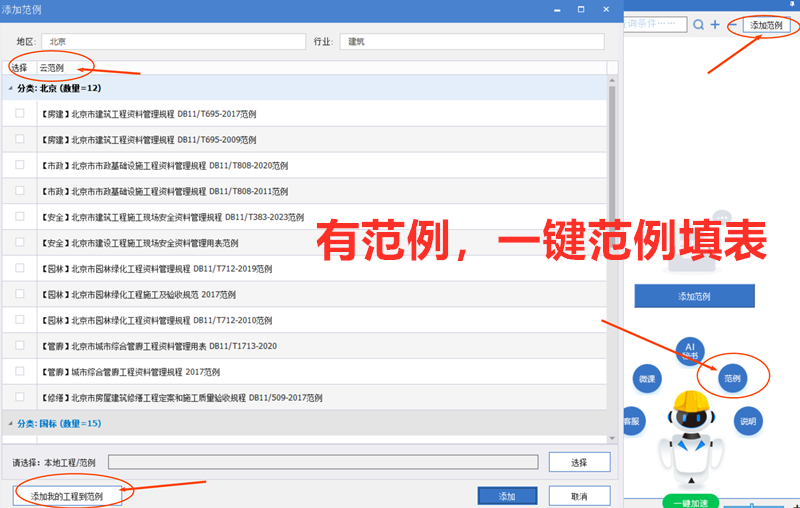Click the search magnifier icon
Viewport: 800px width, 508px height.
coord(700,25)
